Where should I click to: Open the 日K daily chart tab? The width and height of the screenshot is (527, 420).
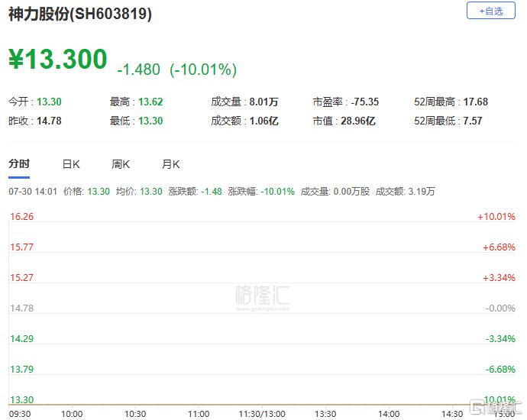coord(71,164)
